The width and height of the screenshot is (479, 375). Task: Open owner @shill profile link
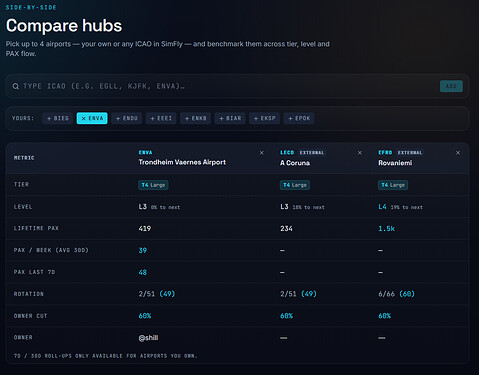[x=148, y=338]
